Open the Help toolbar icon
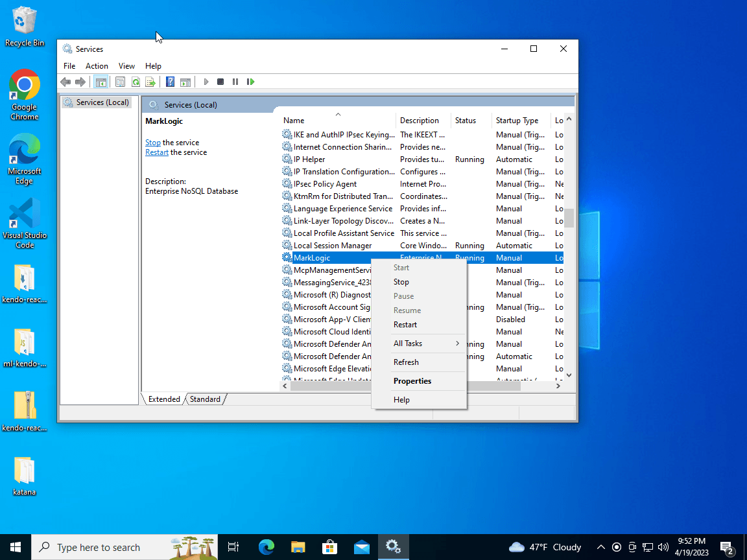Viewport: 747px width, 560px height. [170, 82]
